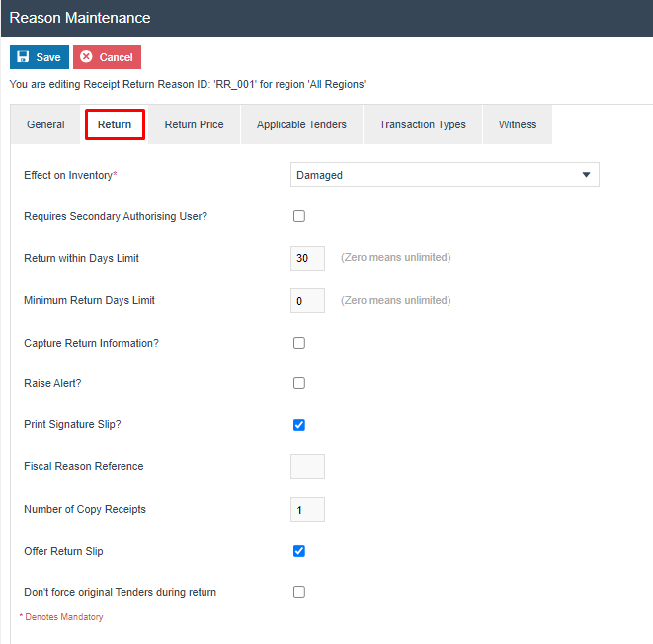Click 'Zero means unlimited' hint beside Minimum Return Days
The image size is (653, 644).
pos(395,300)
